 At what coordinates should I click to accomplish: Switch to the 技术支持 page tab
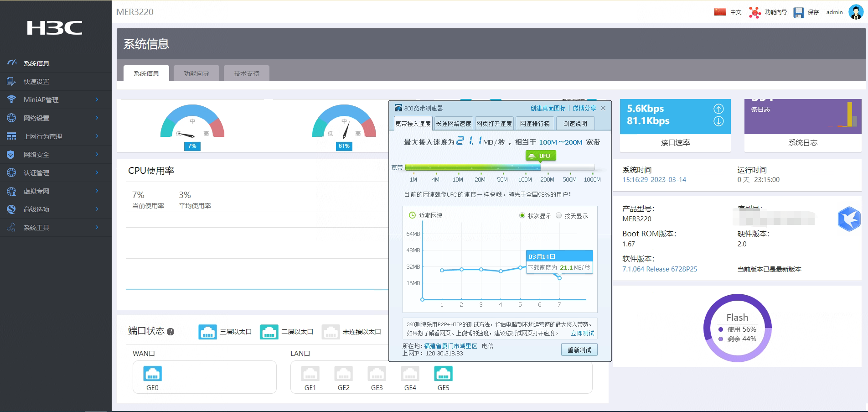[x=247, y=73]
